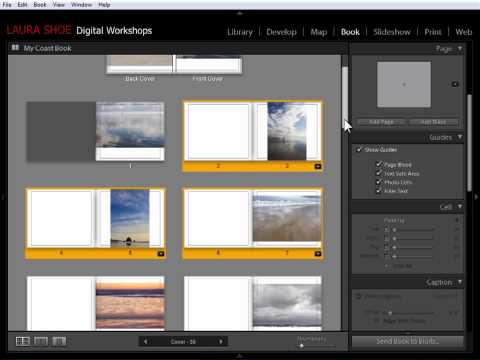Switch to Single Page View icon
Image resolution: width=480 pixels, height=360 pixels.
click(x=59, y=341)
